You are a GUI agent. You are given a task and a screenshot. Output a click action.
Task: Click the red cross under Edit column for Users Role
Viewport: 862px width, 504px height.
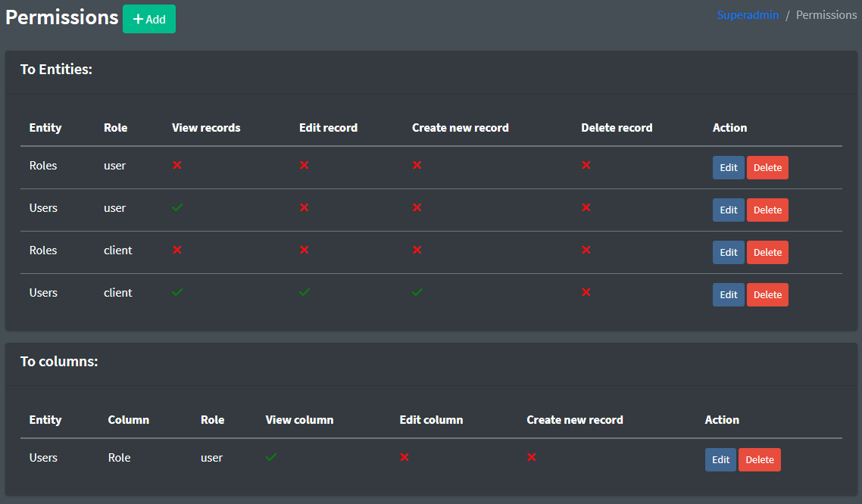point(404,457)
